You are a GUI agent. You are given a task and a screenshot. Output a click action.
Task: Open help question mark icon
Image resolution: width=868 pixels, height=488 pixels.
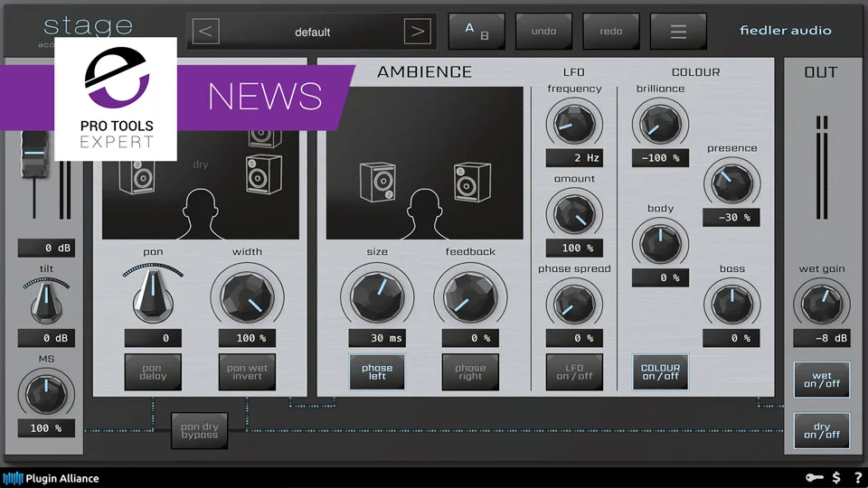tap(857, 477)
